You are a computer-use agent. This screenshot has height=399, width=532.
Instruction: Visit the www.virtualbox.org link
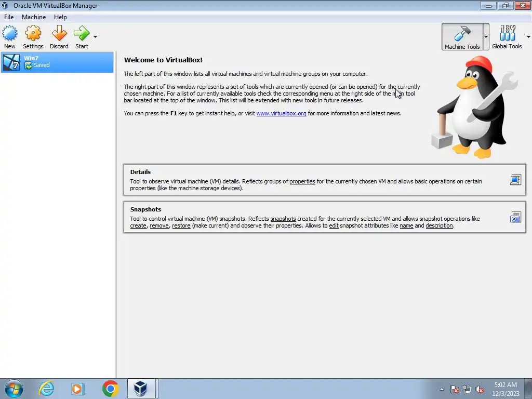click(x=281, y=113)
